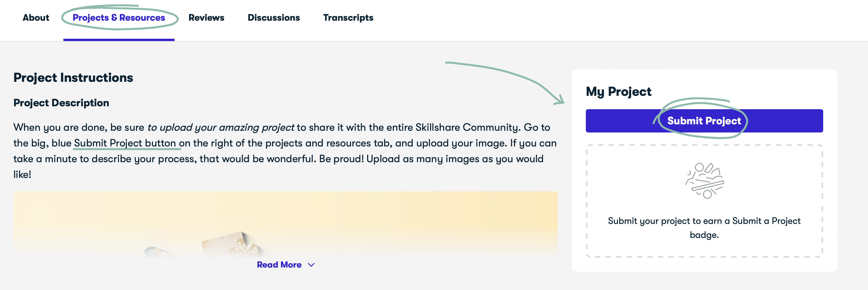Image resolution: width=868 pixels, height=290 pixels.
Task: Click the underlined 'Submit Project button' text
Action: (x=125, y=143)
